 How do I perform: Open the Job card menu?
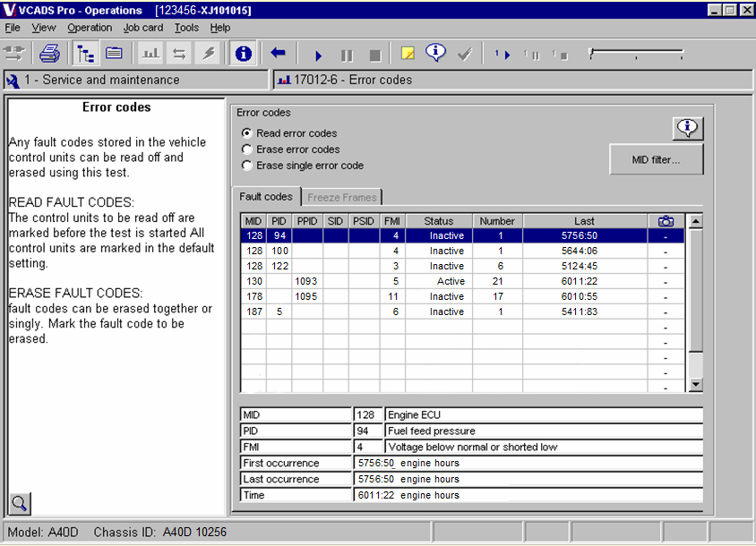tap(143, 28)
